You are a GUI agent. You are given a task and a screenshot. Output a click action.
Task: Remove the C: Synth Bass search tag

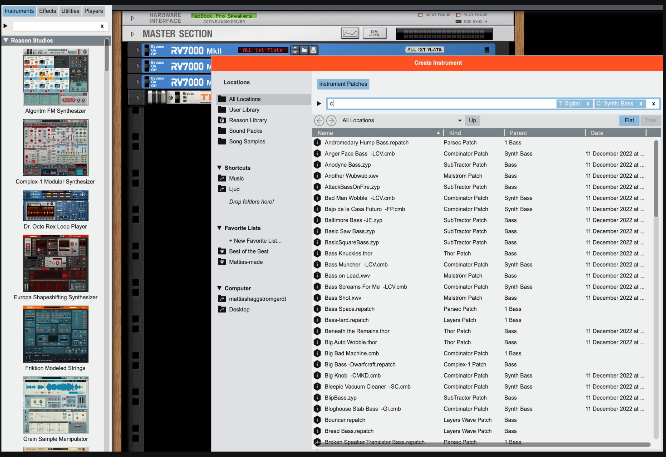641,104
